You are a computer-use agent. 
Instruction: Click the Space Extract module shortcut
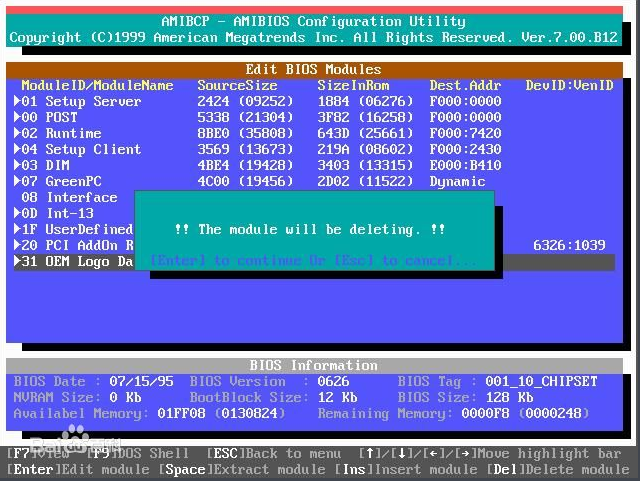242,470
